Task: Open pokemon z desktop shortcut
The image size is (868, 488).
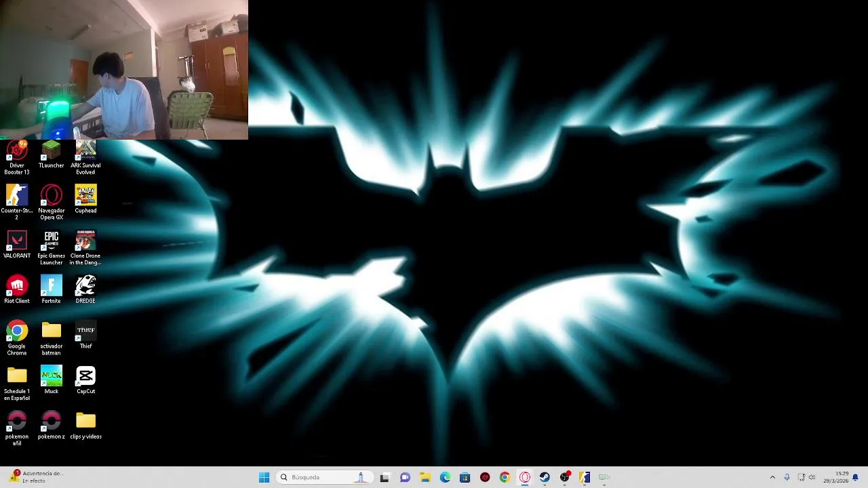Action: [51, 426]
